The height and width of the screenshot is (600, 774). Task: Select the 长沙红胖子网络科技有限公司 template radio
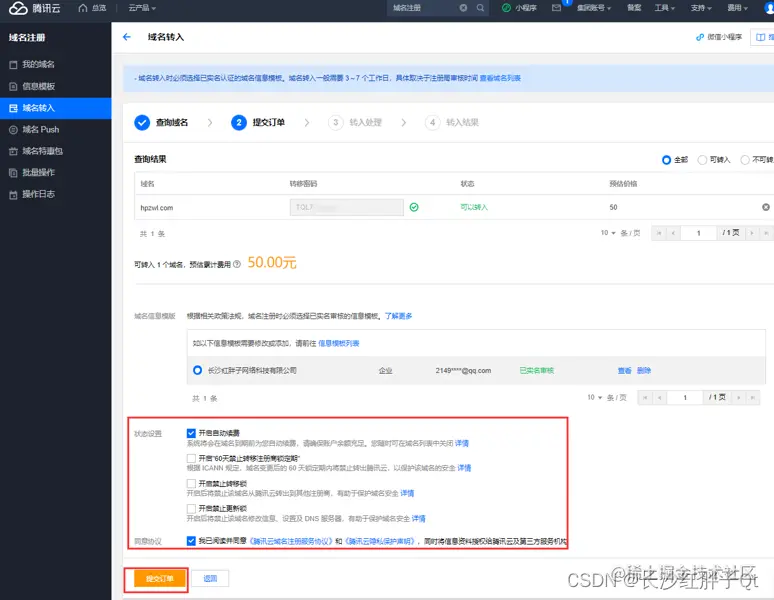(x=197, y=370)
